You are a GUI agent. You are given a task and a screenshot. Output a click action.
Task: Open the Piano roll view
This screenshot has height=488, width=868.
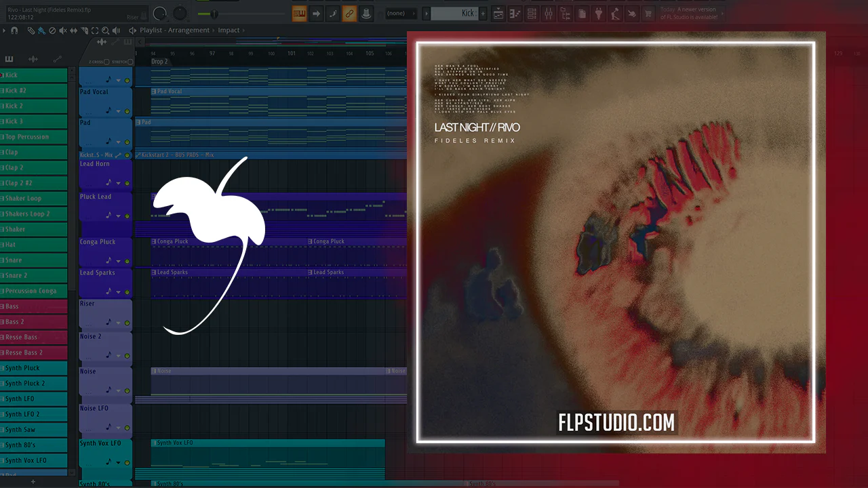[515, 13]
